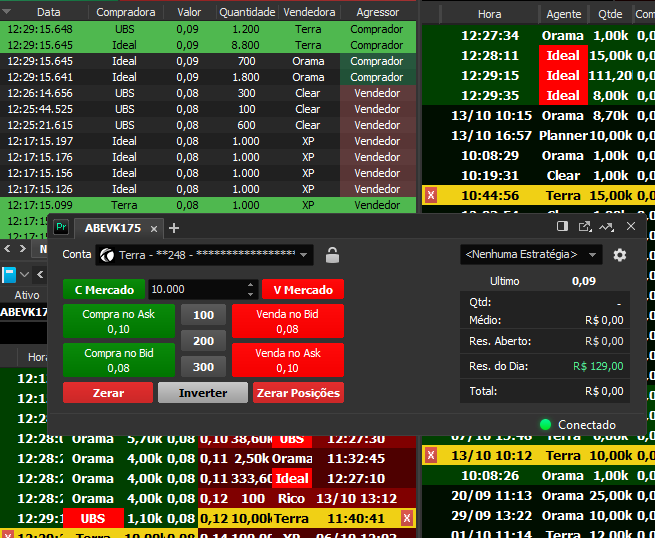Viewport: 655px width, 538px height.
Task: Sort trades by Vendedora column header
Action: [x=309, y=12]
